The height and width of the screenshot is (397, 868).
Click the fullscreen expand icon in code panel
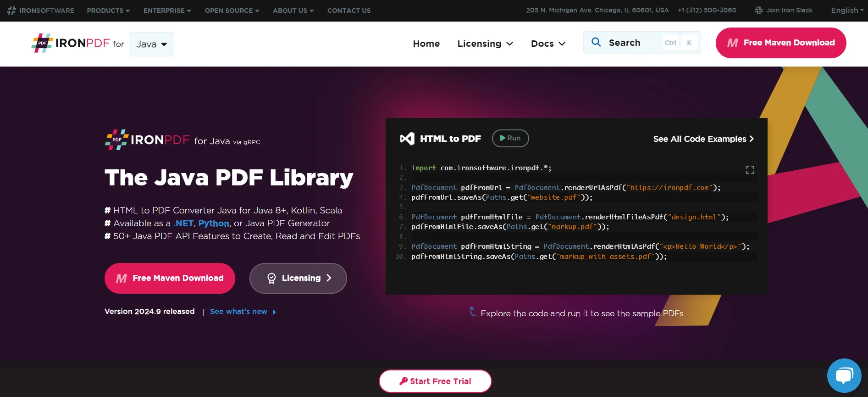click(750, 170)
